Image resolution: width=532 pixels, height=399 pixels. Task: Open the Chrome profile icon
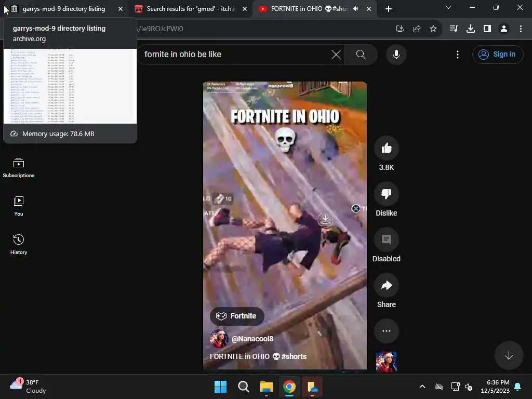click(x=504, y=29)
